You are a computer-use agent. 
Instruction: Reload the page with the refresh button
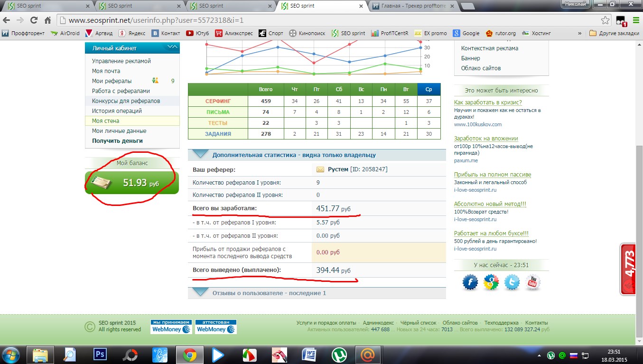pyautogui.click(x=34, y=20)
